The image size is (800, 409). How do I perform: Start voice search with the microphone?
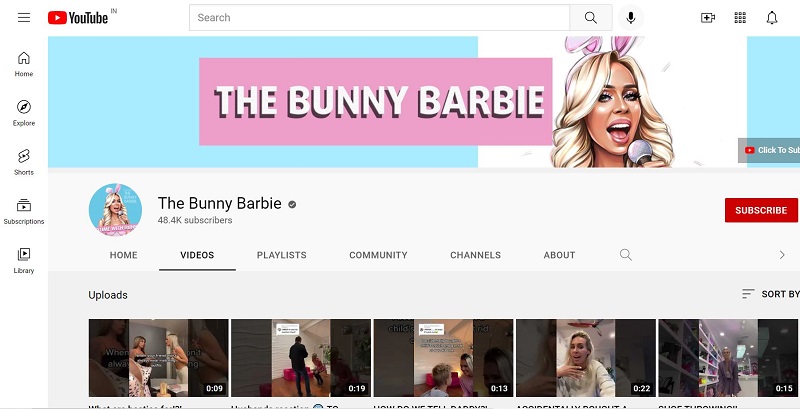click(631, 18)
